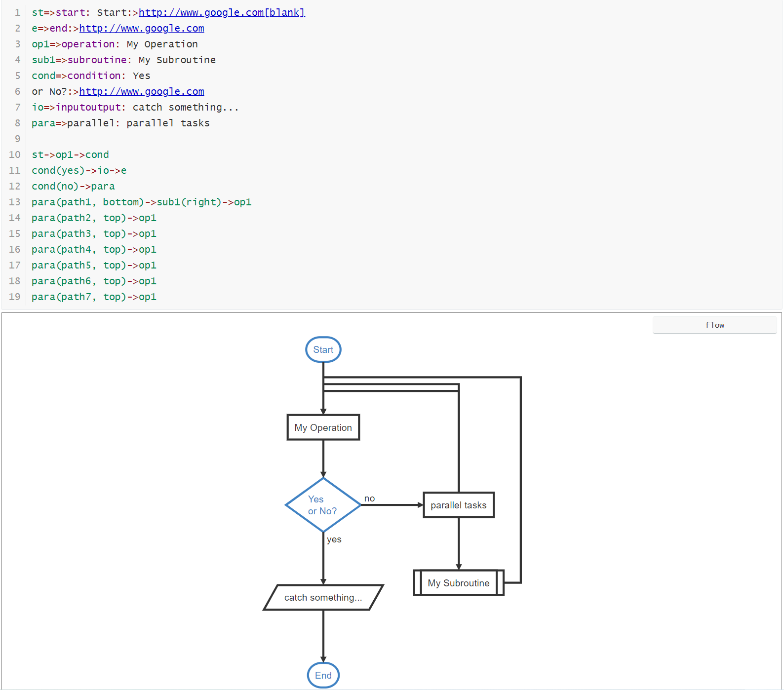The height and width of the screenshot is (690, 784).
Task: Click 'para=>parallel: parallel tasks' code line
Action: tap(120, 123)
